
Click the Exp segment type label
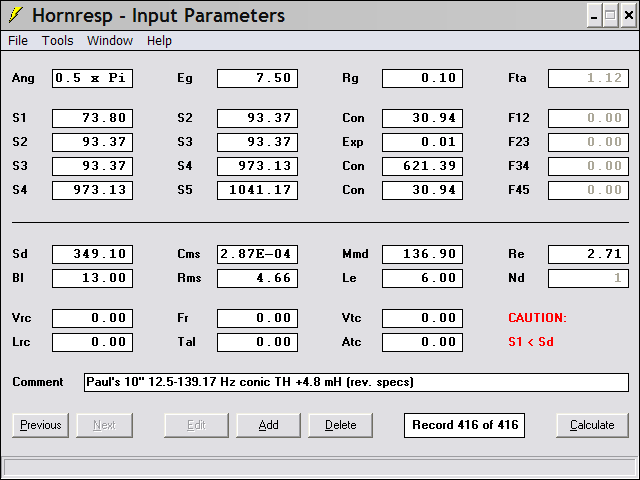353,142
